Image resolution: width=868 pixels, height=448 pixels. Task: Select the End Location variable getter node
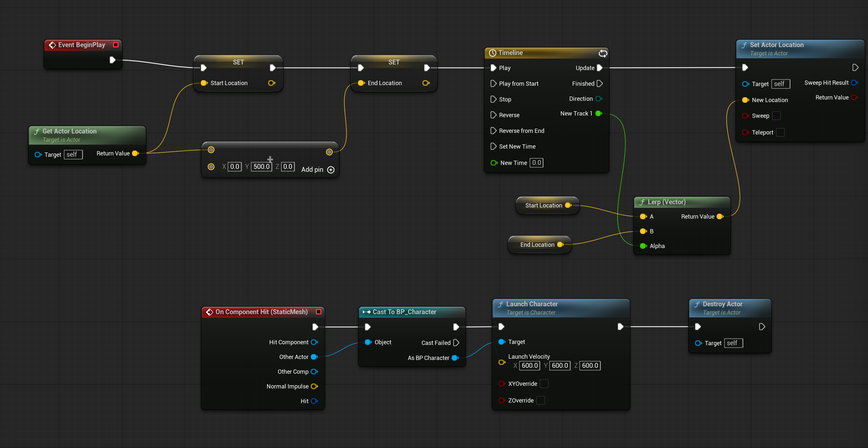click(x=540, y=245)
